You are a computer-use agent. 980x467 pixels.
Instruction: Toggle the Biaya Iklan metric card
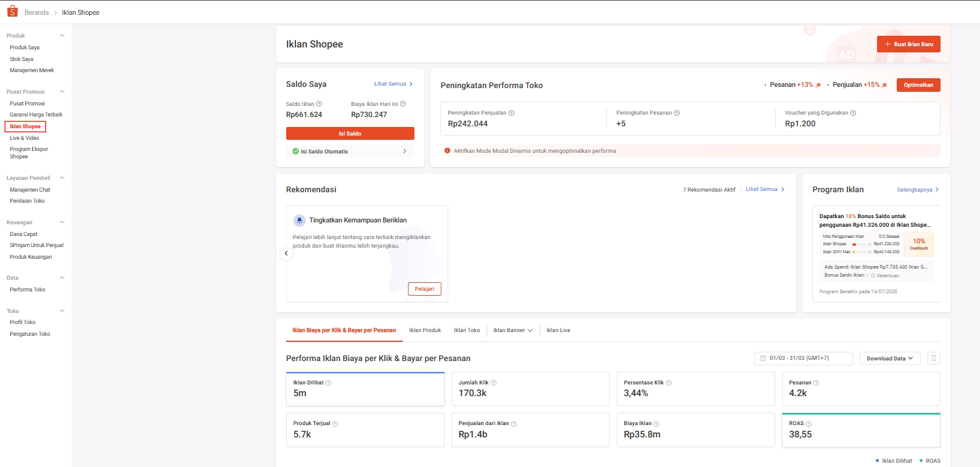pos(696,430)
